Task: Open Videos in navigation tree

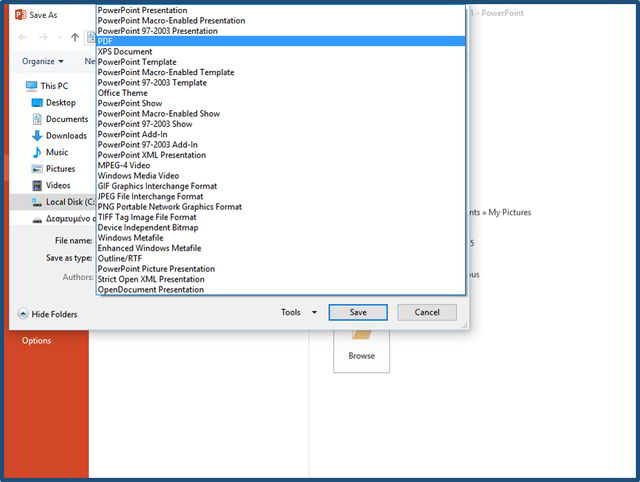Action: (58, 186)
